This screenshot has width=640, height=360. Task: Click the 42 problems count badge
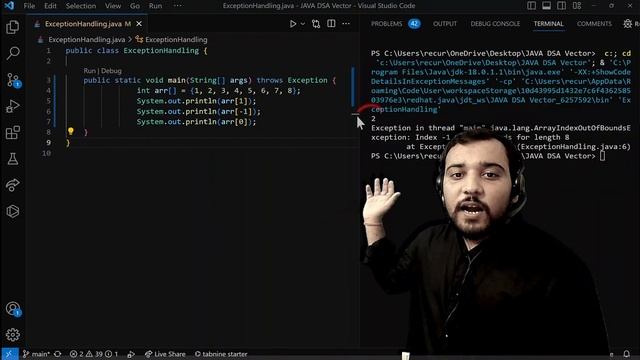point(414,24)
